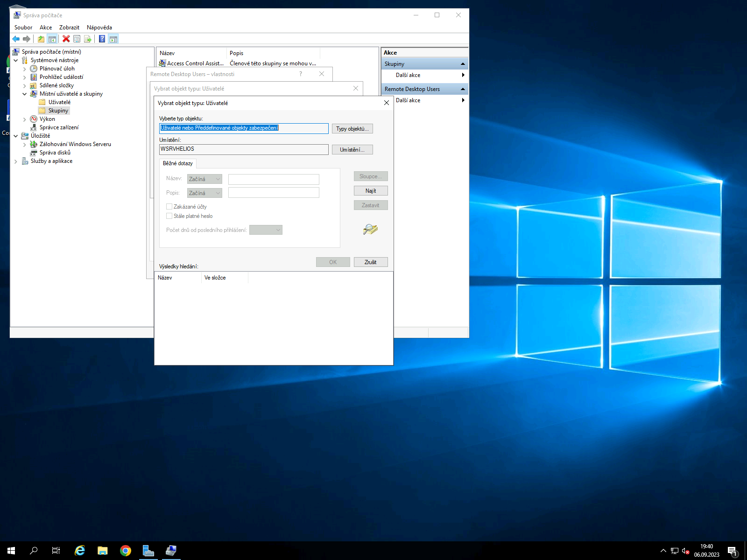This screenshot has height=560, width=747.
Task: Expand Služby a aplikace node
Action: coord(16,161)
